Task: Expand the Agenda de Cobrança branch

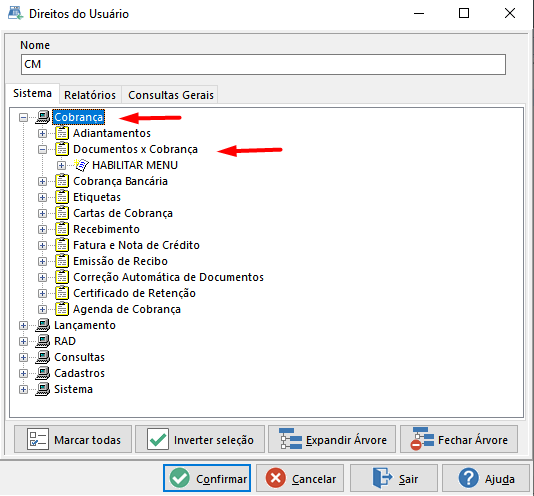Action: pos(43,310)
